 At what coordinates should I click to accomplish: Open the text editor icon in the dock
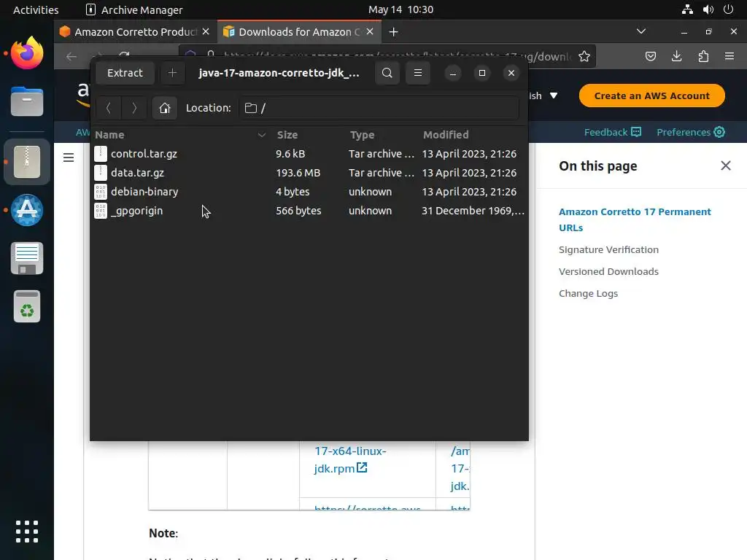tap(27, 258)
